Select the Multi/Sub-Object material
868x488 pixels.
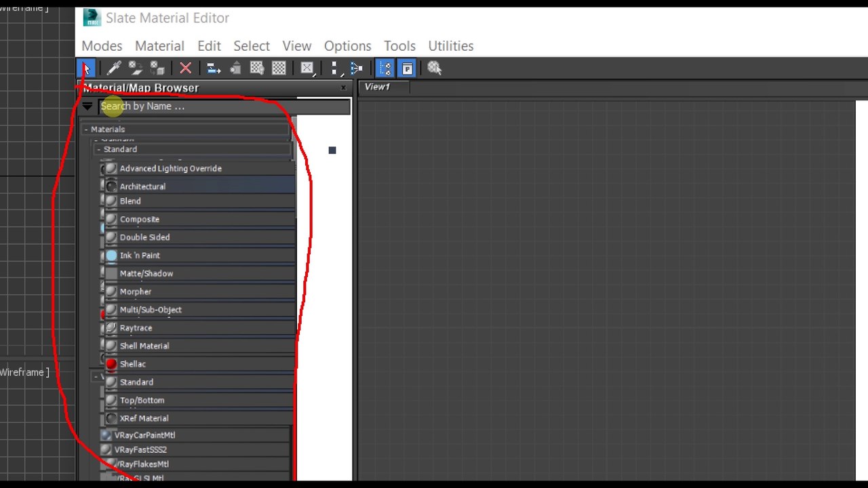198,310
